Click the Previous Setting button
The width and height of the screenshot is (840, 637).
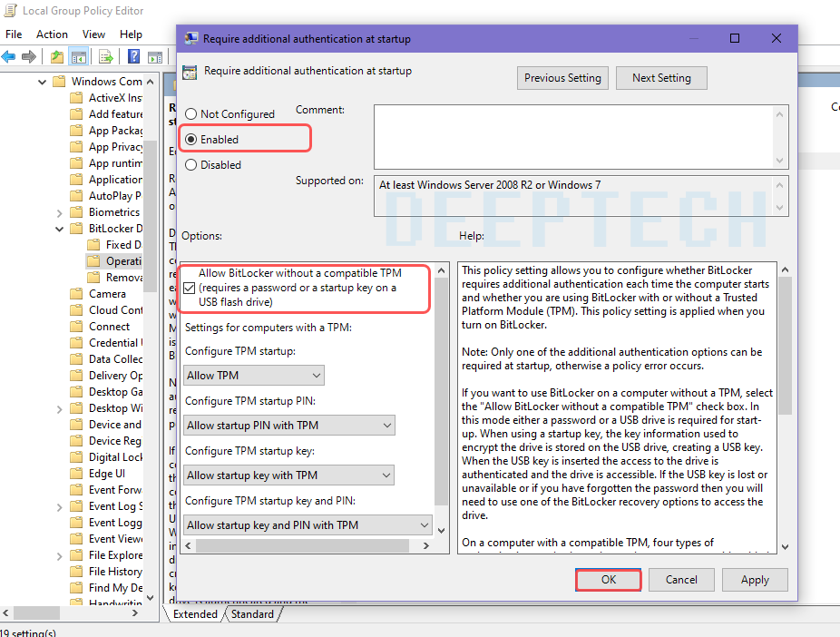tap(562, 78)
